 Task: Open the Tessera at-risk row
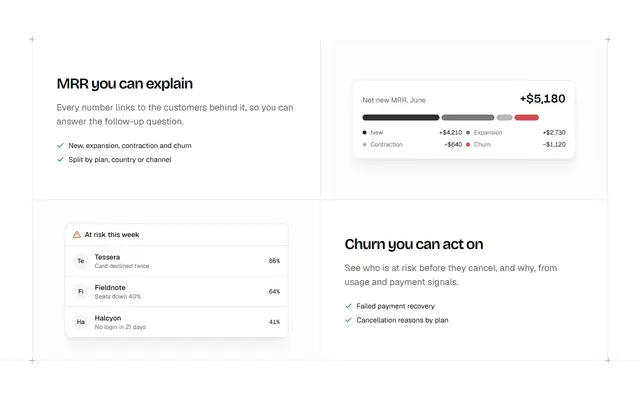point(176,261)
